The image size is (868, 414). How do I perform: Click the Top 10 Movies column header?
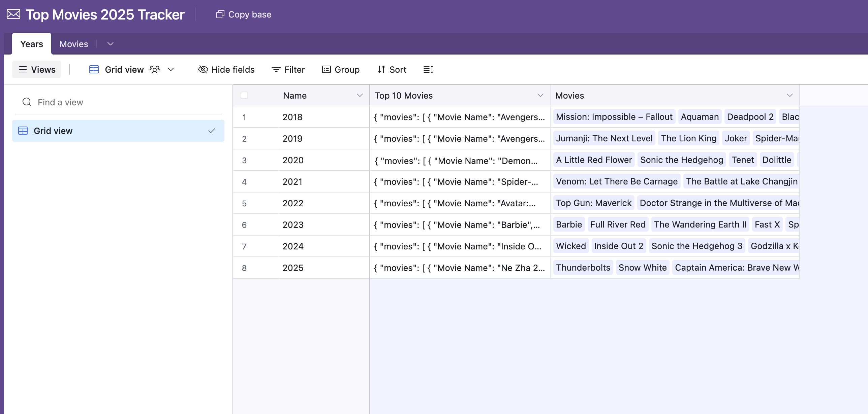(x=460, y=95)
